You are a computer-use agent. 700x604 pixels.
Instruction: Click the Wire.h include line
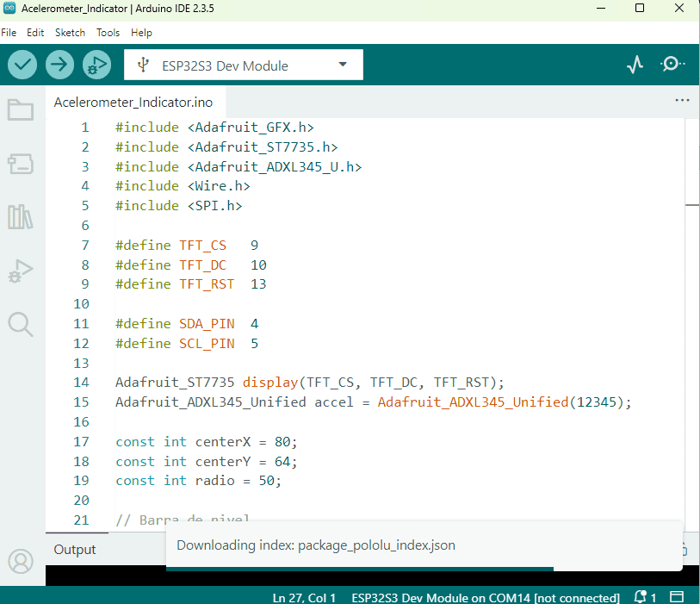[x=183, y=186]
